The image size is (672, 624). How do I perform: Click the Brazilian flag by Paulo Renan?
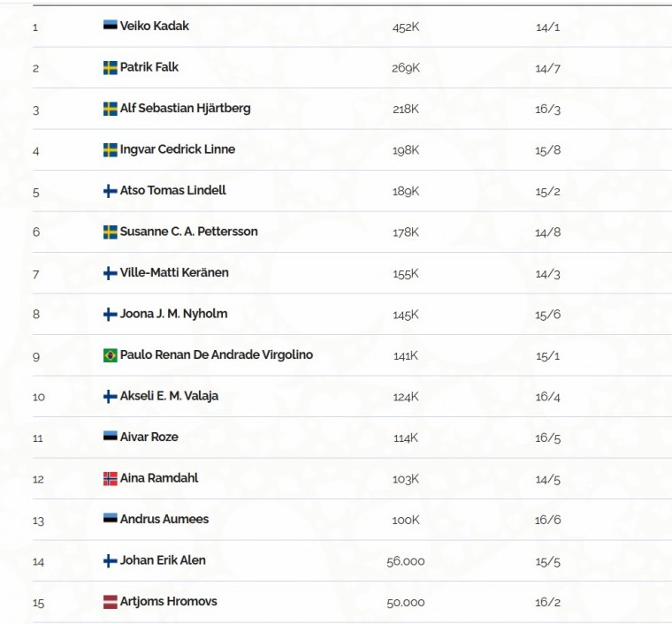tap(110, 355)
